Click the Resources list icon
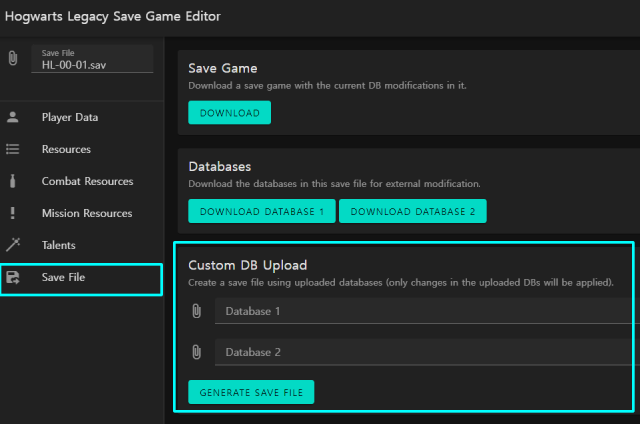Image resolution: width=640 pixels, height=424 pixels. pos(13,149)
